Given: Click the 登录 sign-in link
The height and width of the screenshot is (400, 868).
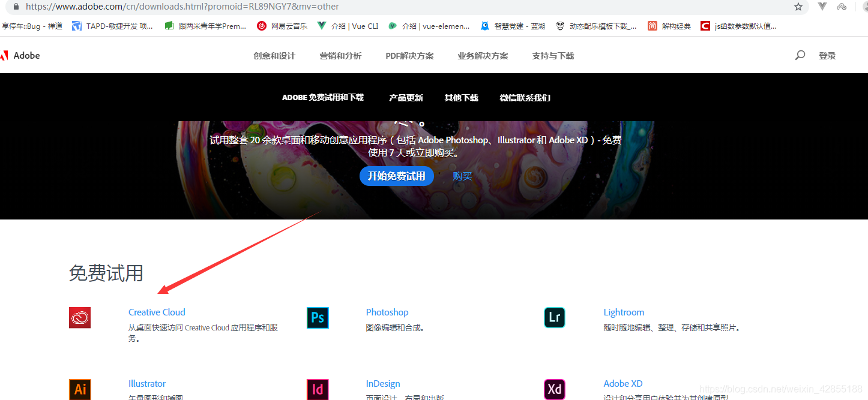Looking at the screenshot, I should [x=827, y=56].
